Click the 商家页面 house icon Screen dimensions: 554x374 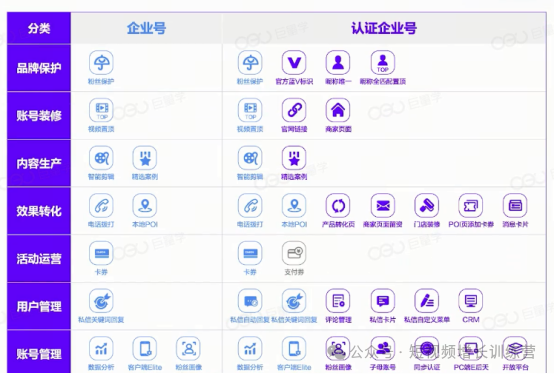338,110
